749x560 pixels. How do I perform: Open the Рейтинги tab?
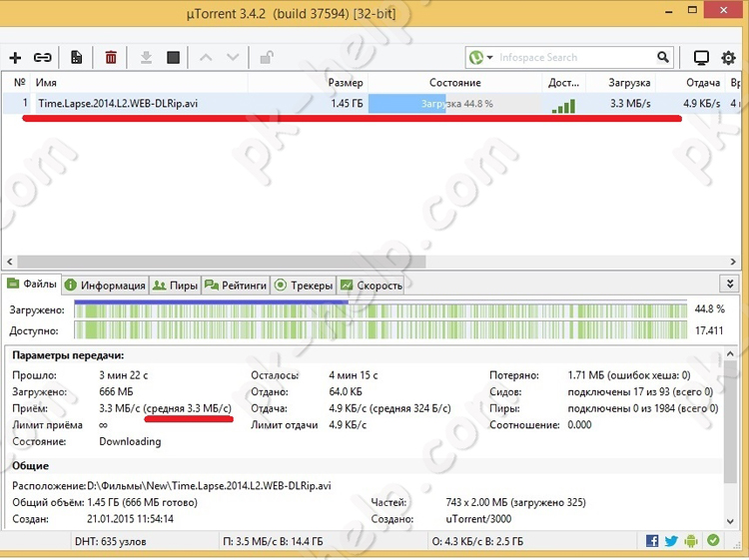click(x=236, y=285)
